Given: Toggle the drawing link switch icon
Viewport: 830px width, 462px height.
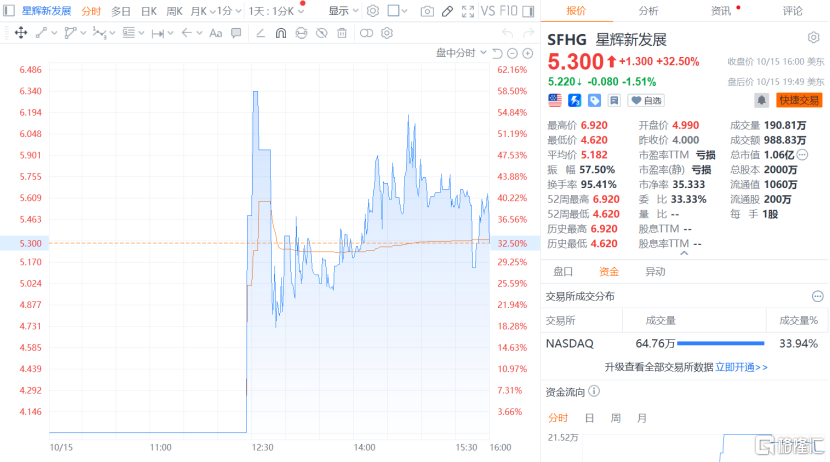Looking at the screenshot, I should 366,33.
